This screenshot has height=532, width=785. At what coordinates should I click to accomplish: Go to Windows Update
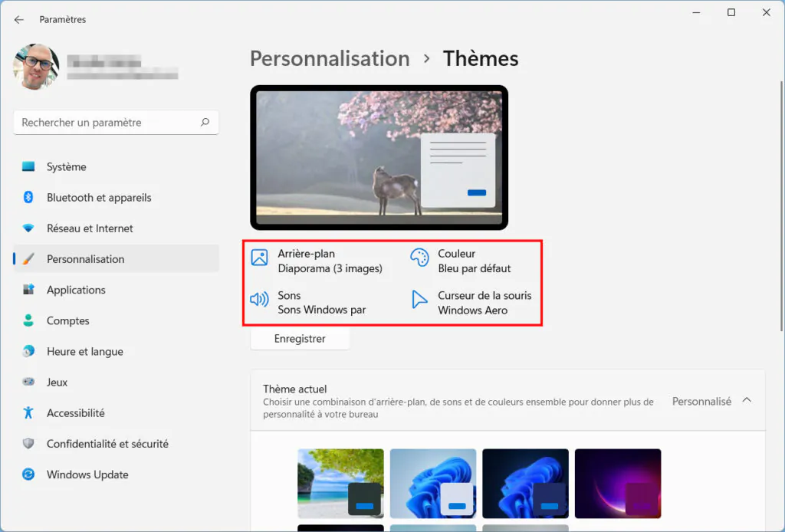pyautogui.click(x=117, y=474)
